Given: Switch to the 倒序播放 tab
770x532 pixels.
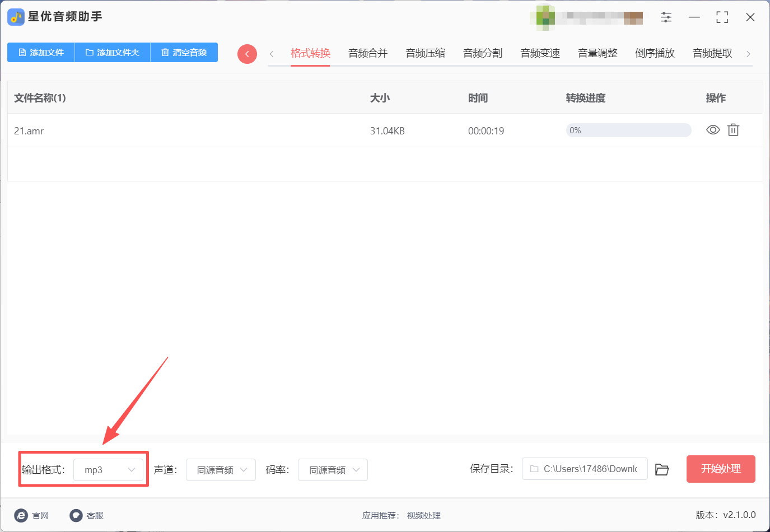Looking at the screenshot, I should [x=655, y=53].
